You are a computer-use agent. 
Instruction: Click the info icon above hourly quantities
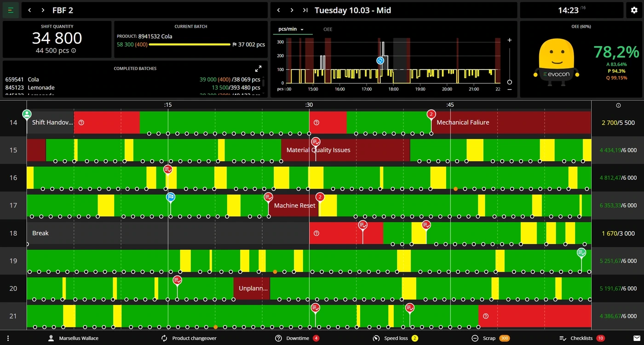coord(618,105)
